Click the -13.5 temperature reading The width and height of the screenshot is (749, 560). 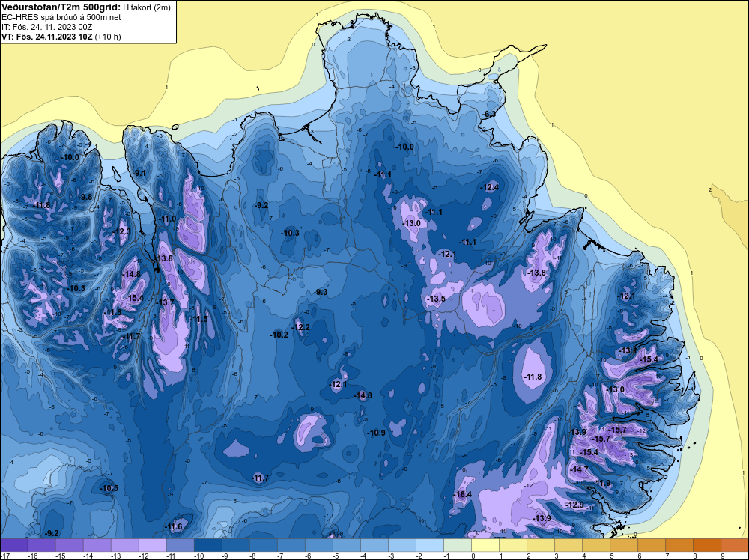437,299
